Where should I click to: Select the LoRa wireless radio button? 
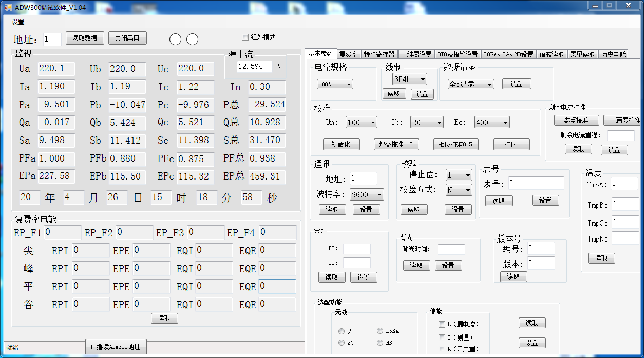point(380,331)
